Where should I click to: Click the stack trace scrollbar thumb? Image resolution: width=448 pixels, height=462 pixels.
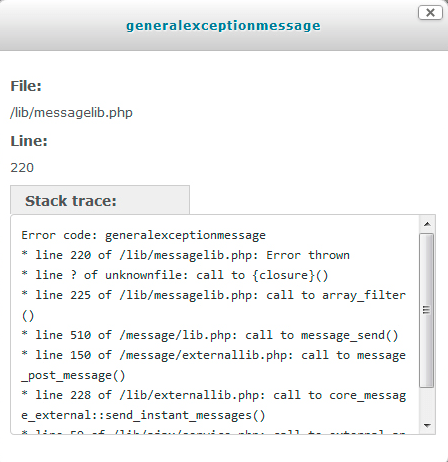[x=427, y=310]
